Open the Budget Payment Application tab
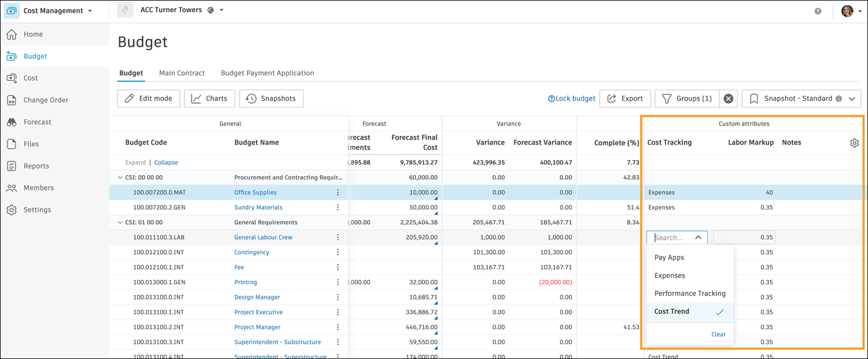The height and width of the screenshot is (359, 868). 267,74
